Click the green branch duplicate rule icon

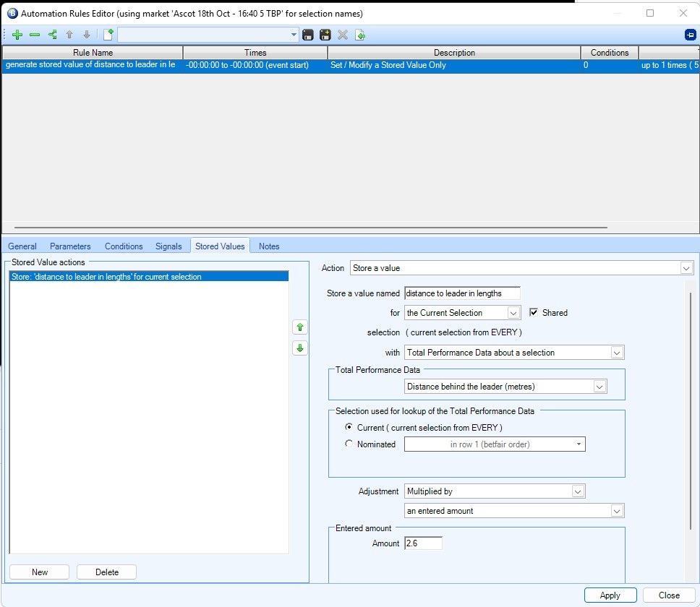[52, 35]
